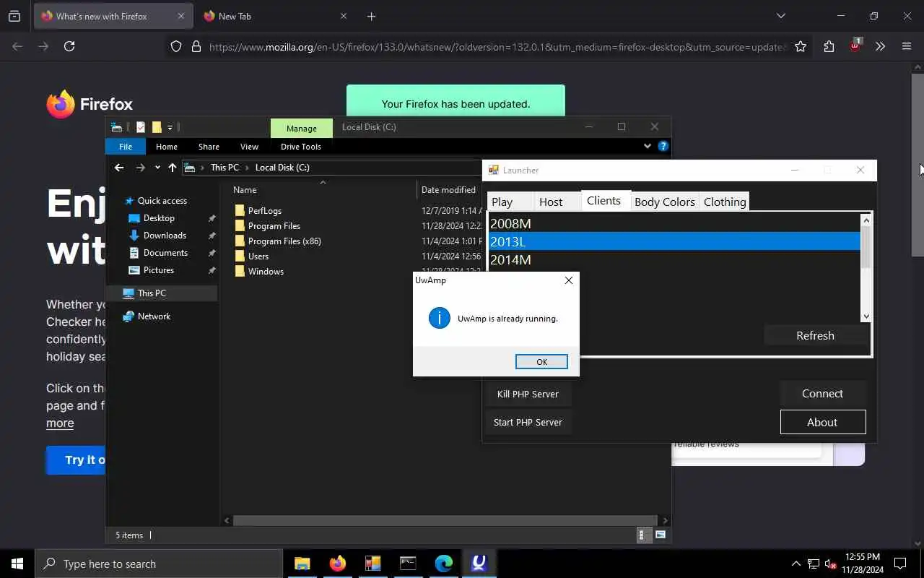The image size is (924, 578).
Task: Select the Manage contextual tab
Action: pyautogui.click(x=302, y=128)
